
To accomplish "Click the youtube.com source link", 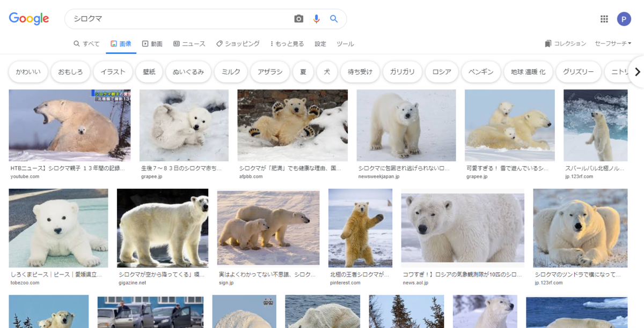I will pos(25,176).
